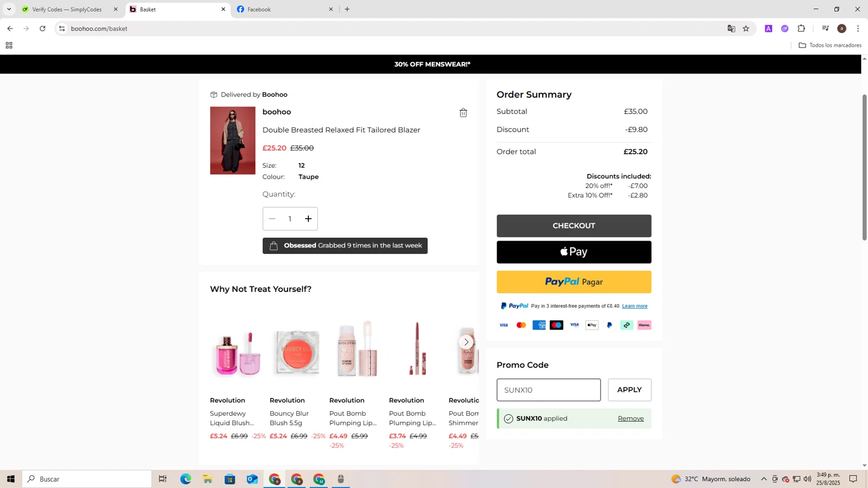Image resolution: width=868 pixels, height=488 pixels.
Task: Open the media controls icon
Action: (x=826, y=28)
